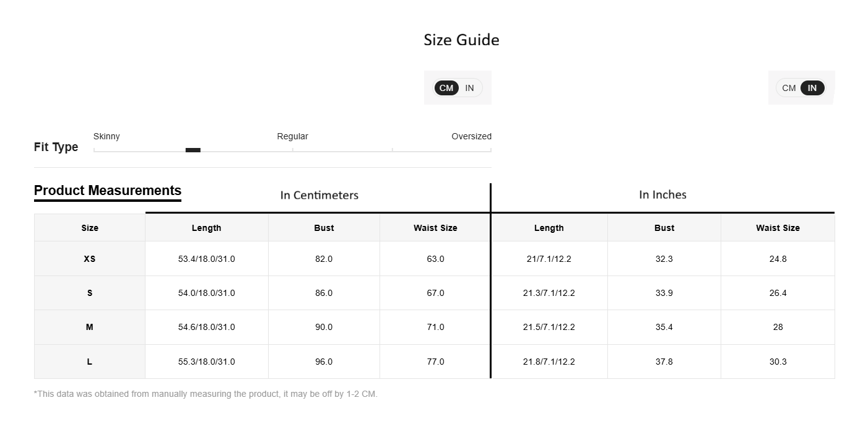The width and height of the screenshot is (868, 434).
Task: Click the Oversized label on the fit scale
Action: pos(471,136)
